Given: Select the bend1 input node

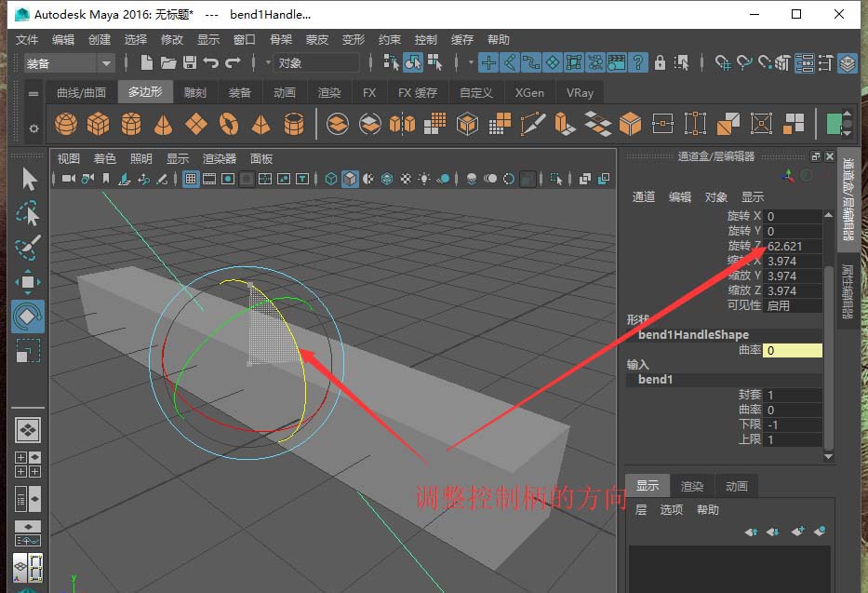Looking at the screenshot, I should pos(655,380).
